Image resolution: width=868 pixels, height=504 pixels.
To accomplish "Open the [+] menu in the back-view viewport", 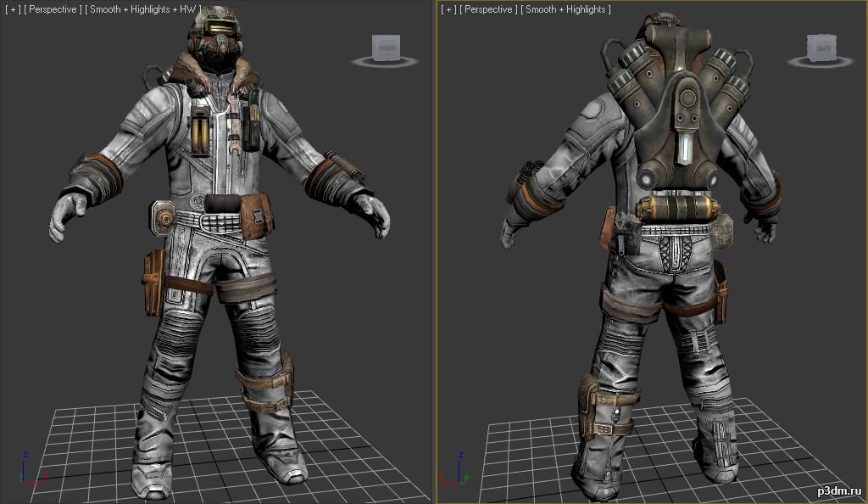I will click(448, 9).
